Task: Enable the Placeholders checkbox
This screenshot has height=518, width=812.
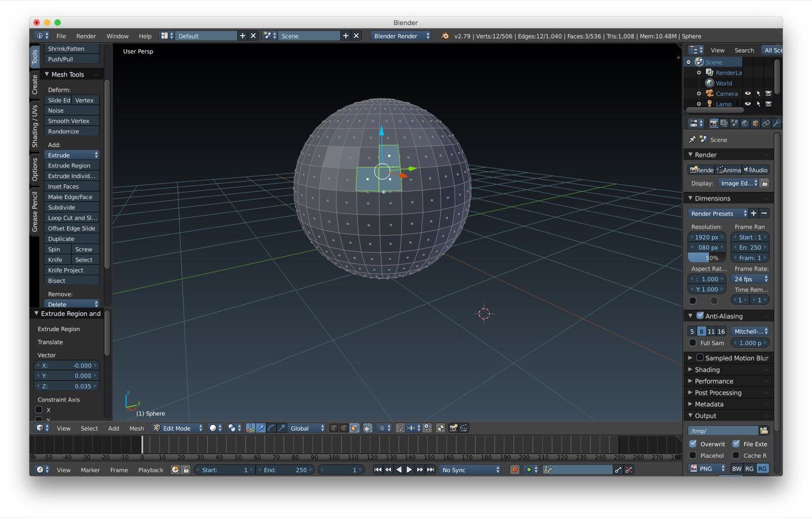Action: [x=693, y=456]
